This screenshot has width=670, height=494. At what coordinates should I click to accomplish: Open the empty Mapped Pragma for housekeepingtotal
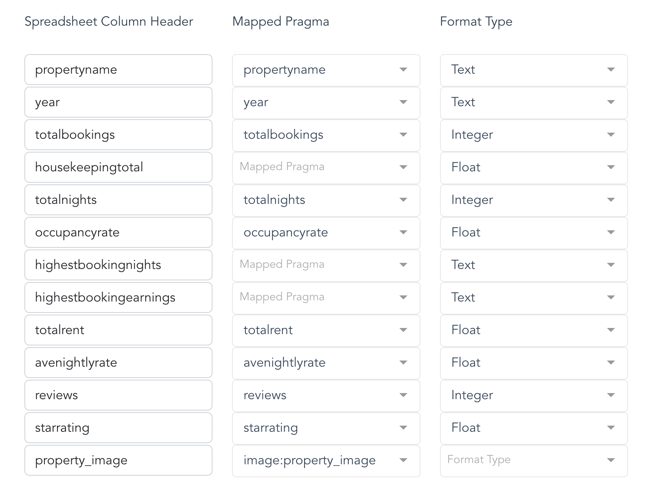326,167
